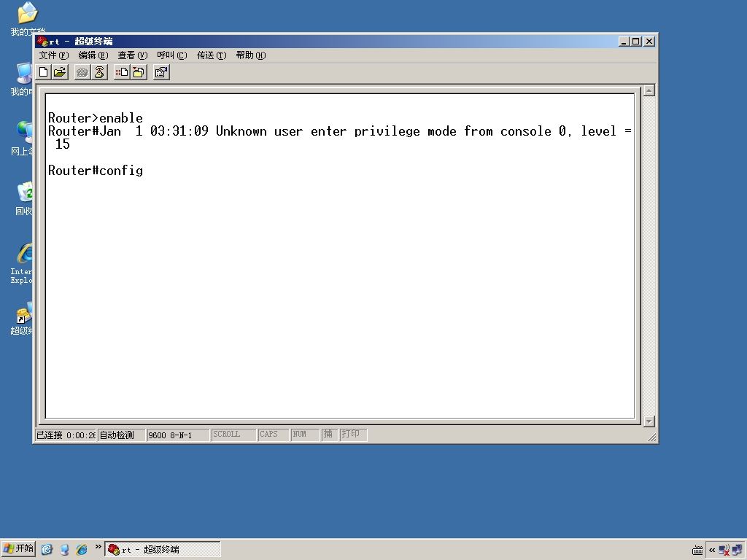The image size is (747, 560).
Task: Click inside the terminal text area
Action: (340, 256)
